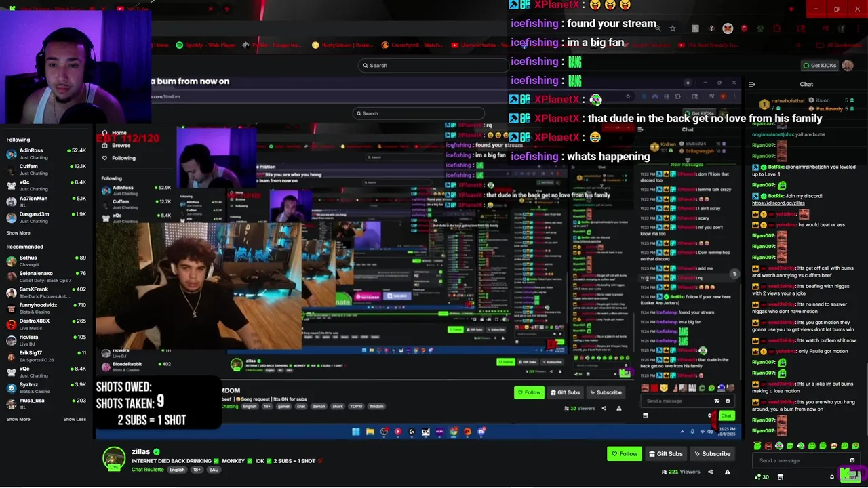
Task: Pick the green emote wearing headphones
Action: (779, 446)
